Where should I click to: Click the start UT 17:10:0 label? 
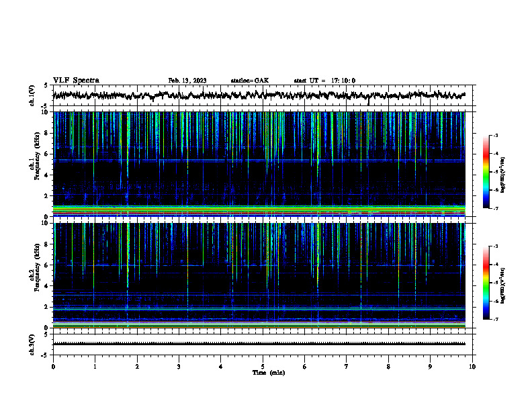[324, 81]
